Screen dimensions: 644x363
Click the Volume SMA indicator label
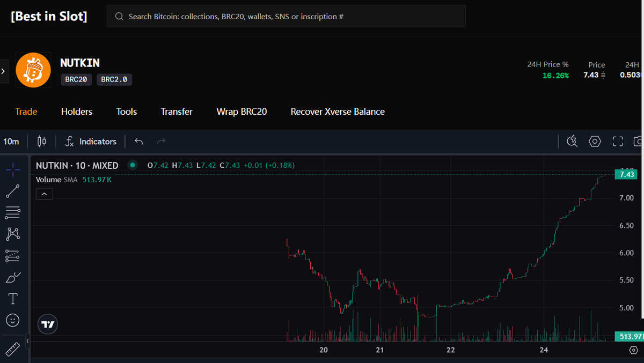(x=57, y=180)
